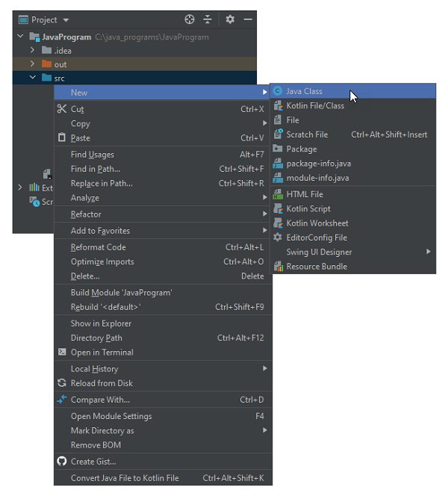Choose Package from the New submenu
Screen dimensions: 448x496
click(302, 149)
